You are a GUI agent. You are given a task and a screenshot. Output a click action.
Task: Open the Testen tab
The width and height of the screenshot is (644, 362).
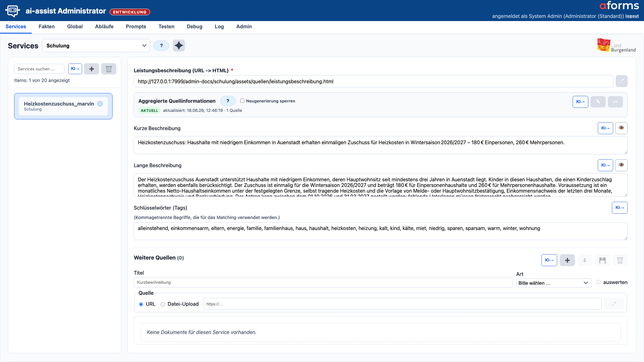click(x=166, y=27)
